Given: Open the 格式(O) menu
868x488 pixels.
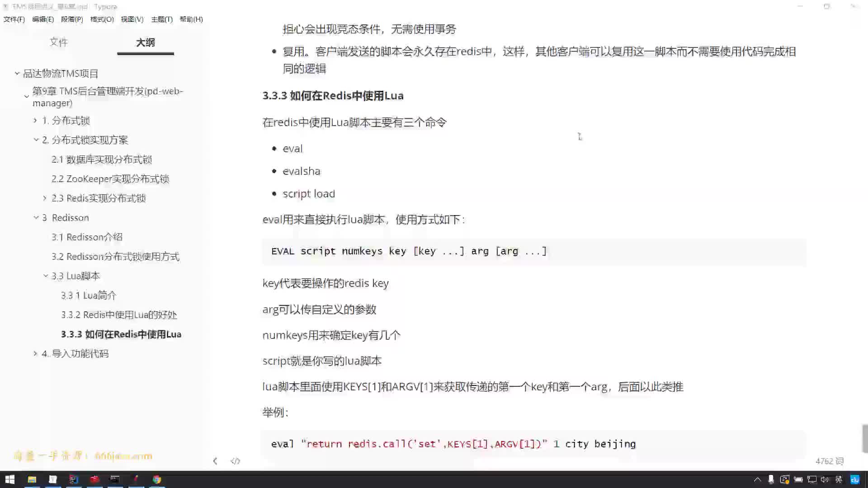Looking at the screenshot, I should pos(102,19).
